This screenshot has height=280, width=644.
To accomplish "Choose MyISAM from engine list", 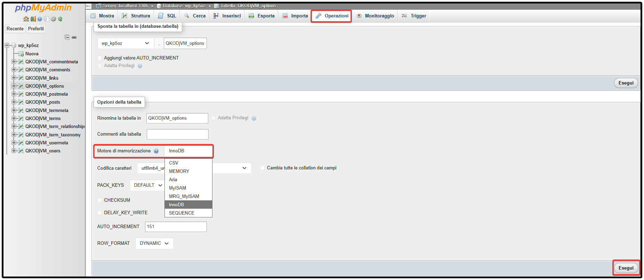I will coord(188,188).
